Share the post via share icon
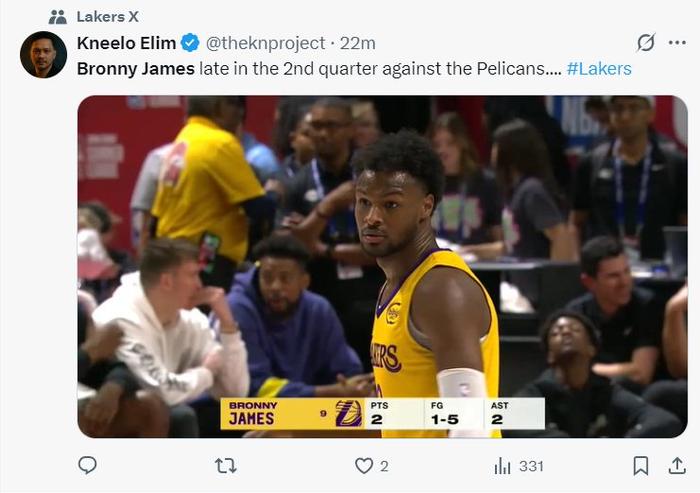This screenshot has height=493, width=700. [x=677, y=465]
